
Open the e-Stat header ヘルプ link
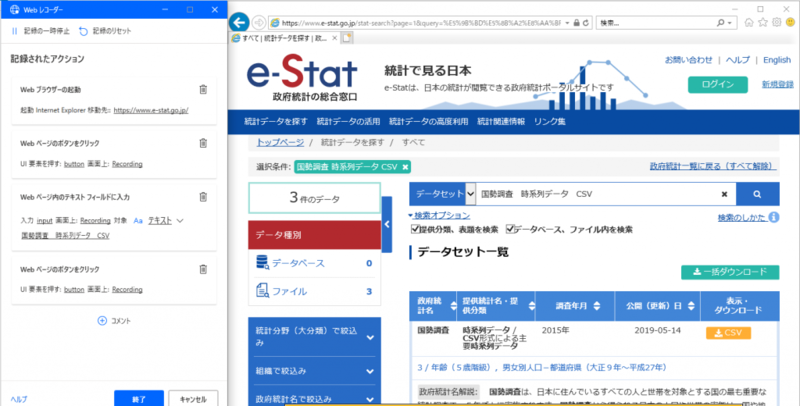(738, 60)
